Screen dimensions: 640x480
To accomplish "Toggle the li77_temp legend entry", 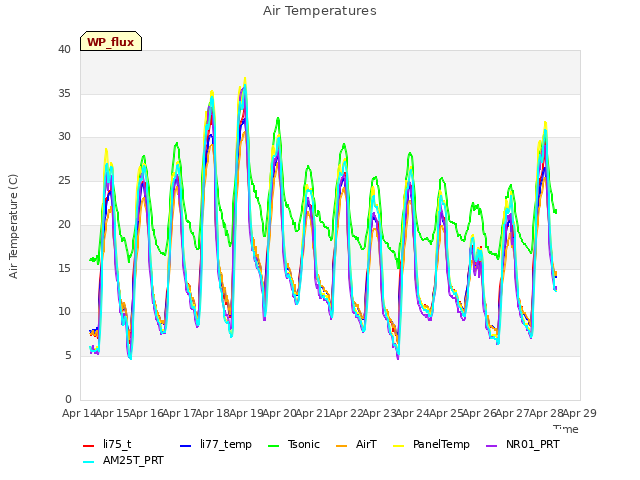I will coord(216,444).
